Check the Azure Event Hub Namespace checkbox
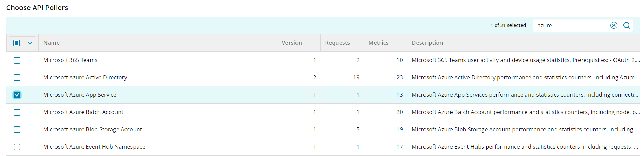The image size is (644, 156). tap(17, 147)
